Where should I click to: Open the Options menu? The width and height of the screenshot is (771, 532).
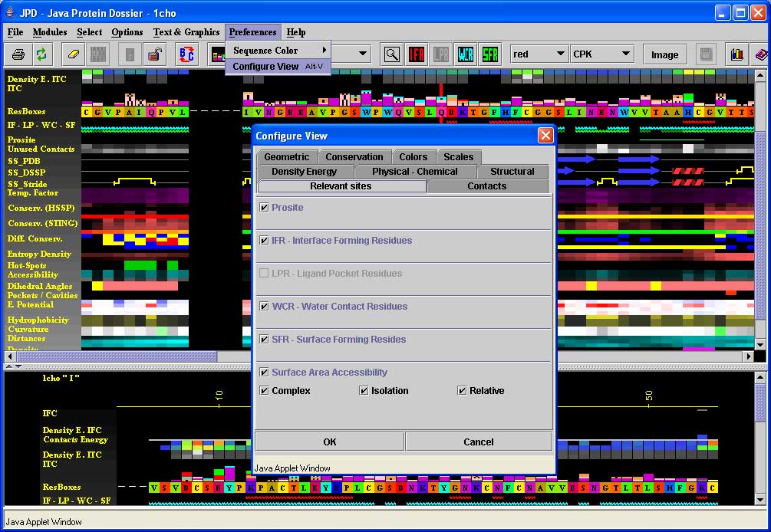tap(127, 32)
